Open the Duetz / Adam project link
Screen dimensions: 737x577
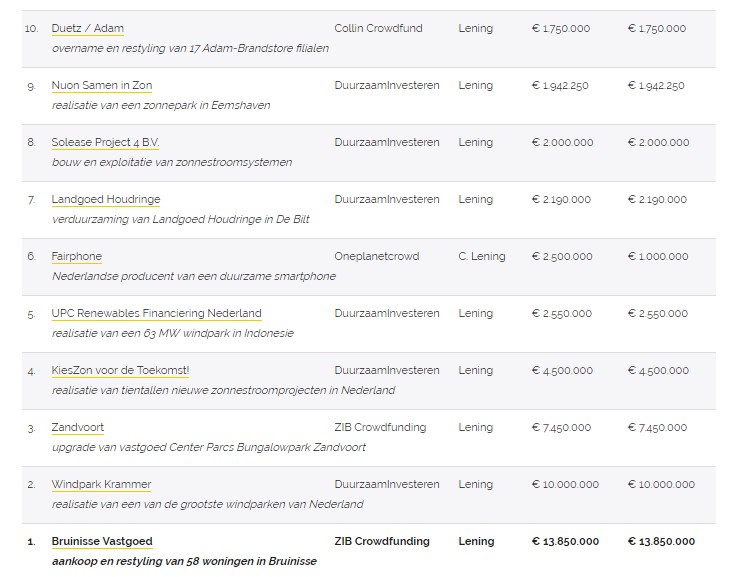(x=88, y=29)
